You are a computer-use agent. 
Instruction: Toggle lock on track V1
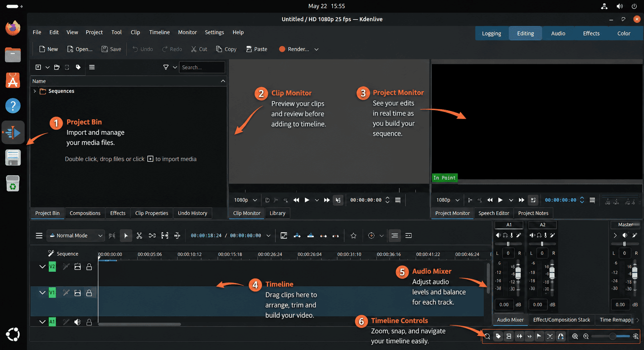[x=89, y=293]
